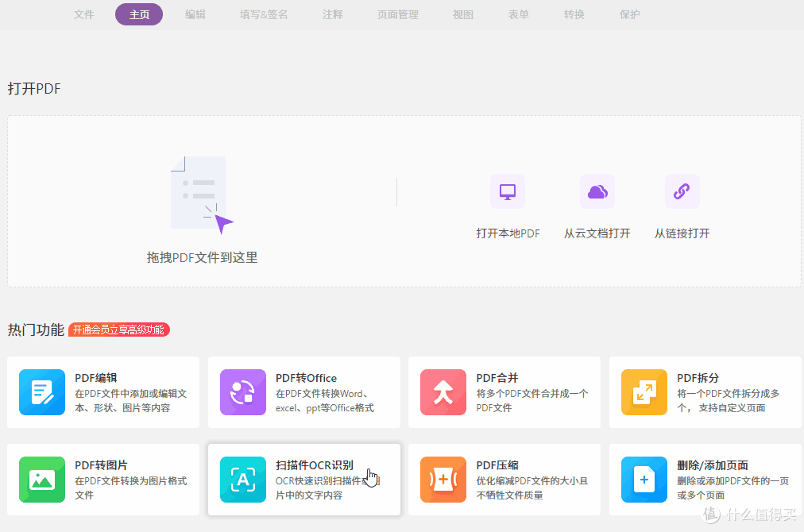
Task: Click the PDF合并 description text
Action: (x=532, y=401)
